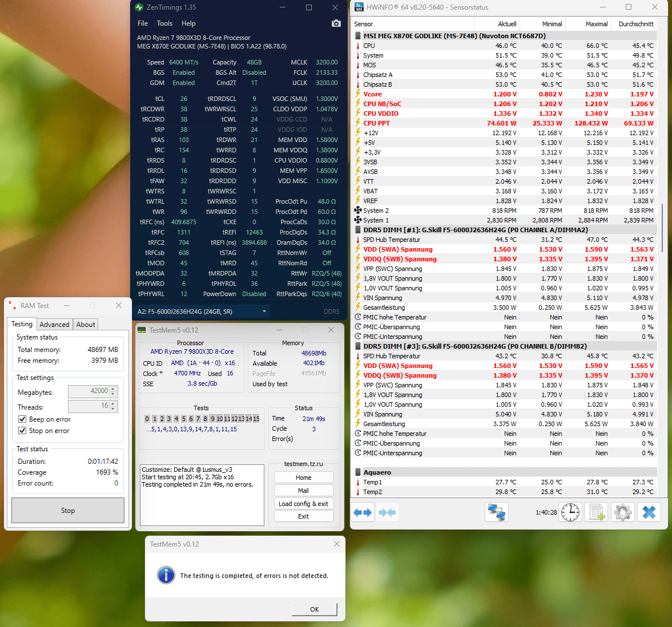Screen dimensions: 672x627
Task: Collapse the DDR5 DIMM [#3] sensor group
Action: coord(358,346)
